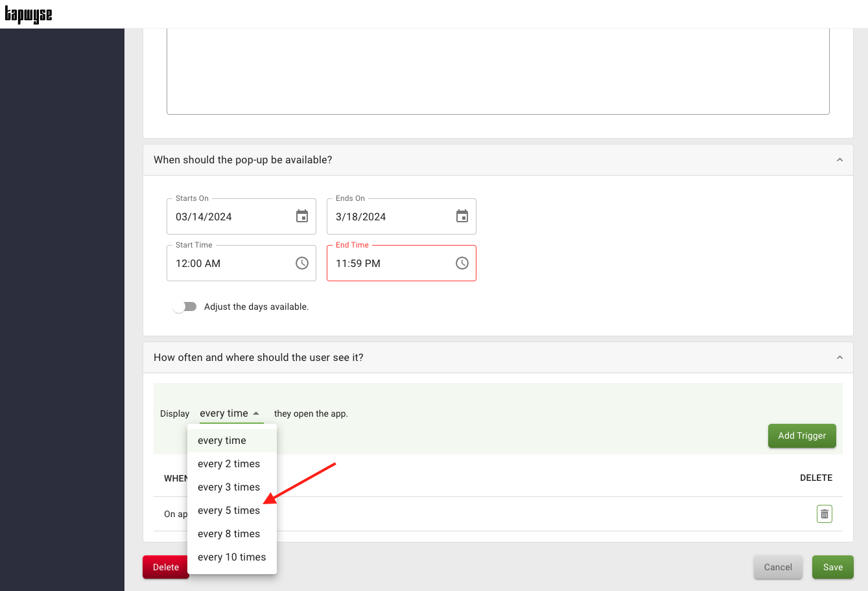Select every 3 times option

pyautogui.click(x=229, y=487)
